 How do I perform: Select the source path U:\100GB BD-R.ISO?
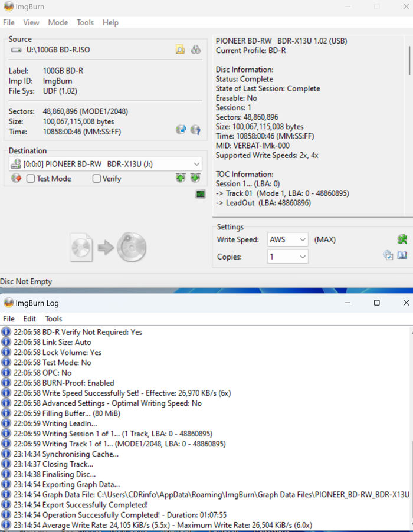click(58, 50)
